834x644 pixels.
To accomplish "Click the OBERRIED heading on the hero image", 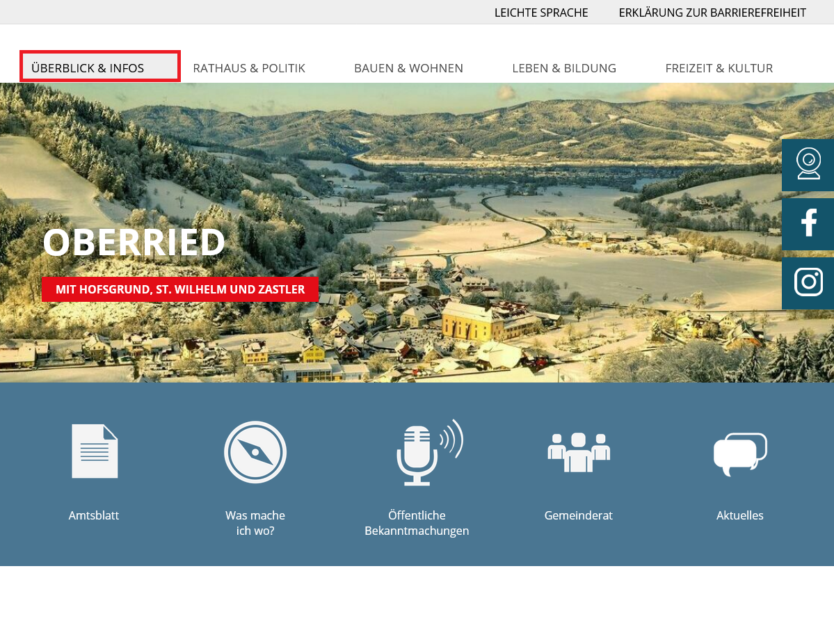I will tap(134, 243).
